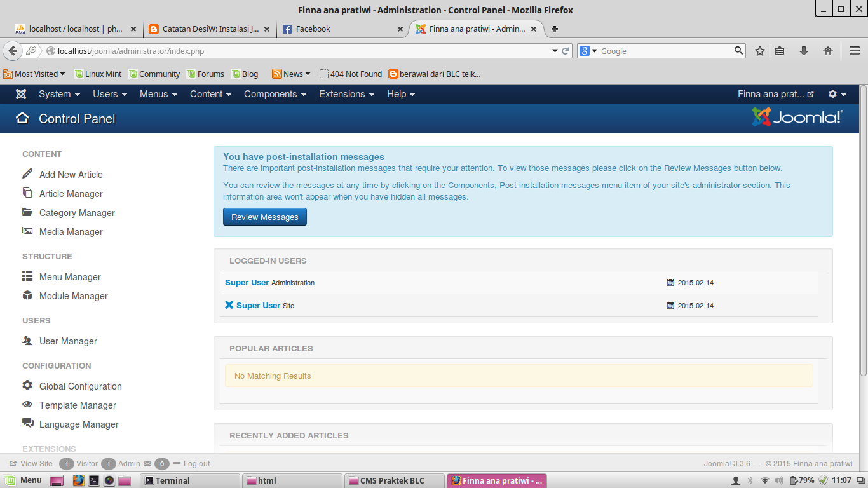Bookmark this page with the star icon
This screenshot has height=488, width=868.
click(x=759, y=51)
